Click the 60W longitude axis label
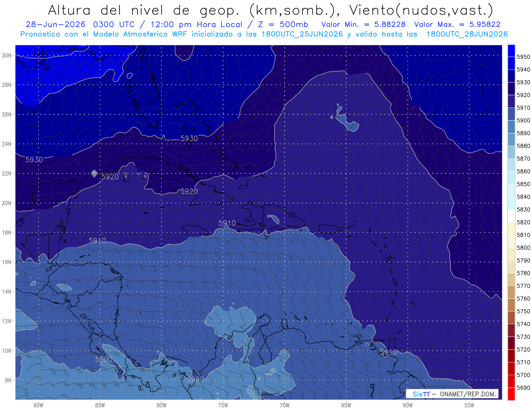 408,406
